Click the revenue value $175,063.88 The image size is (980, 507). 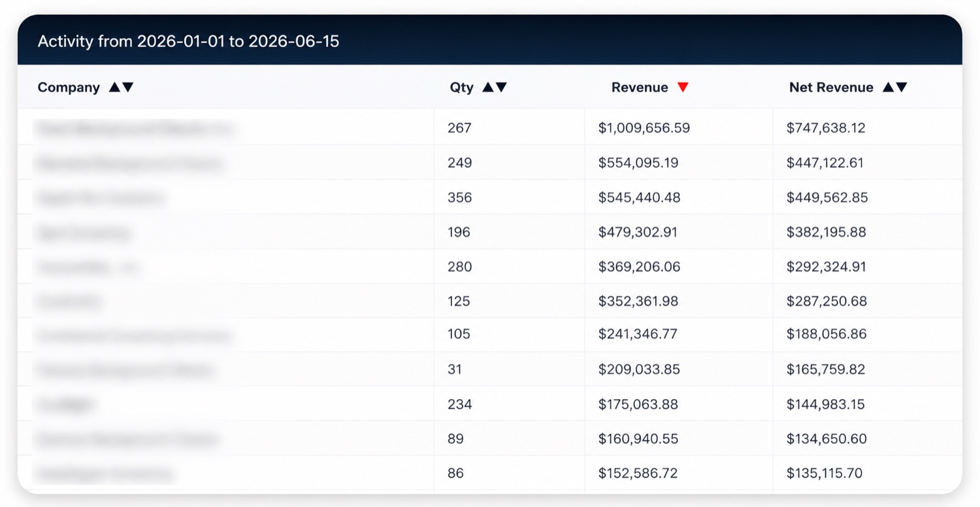coord(638,404)
